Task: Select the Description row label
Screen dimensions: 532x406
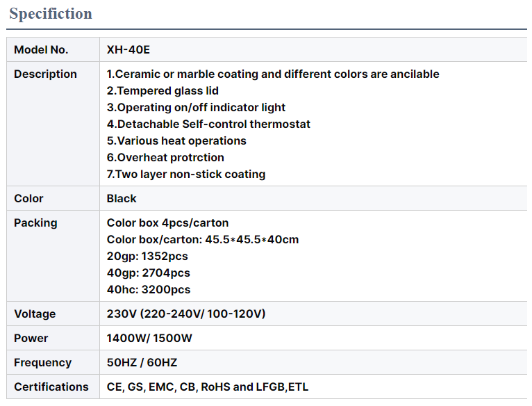Action: point(45,74)
